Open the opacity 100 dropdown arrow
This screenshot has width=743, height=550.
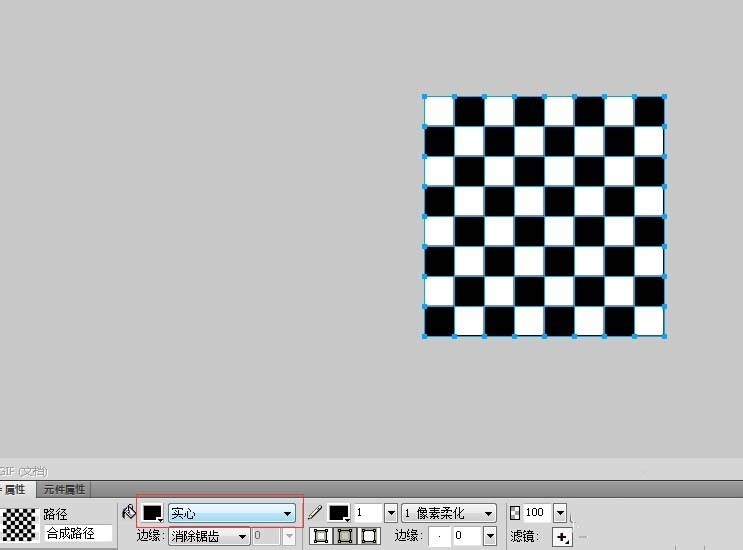559,513
